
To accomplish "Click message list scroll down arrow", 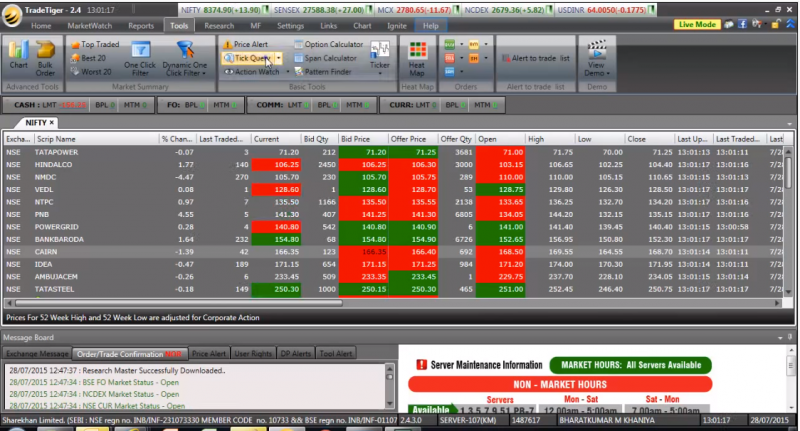I will pyautogui.click(x=390, y=403).
